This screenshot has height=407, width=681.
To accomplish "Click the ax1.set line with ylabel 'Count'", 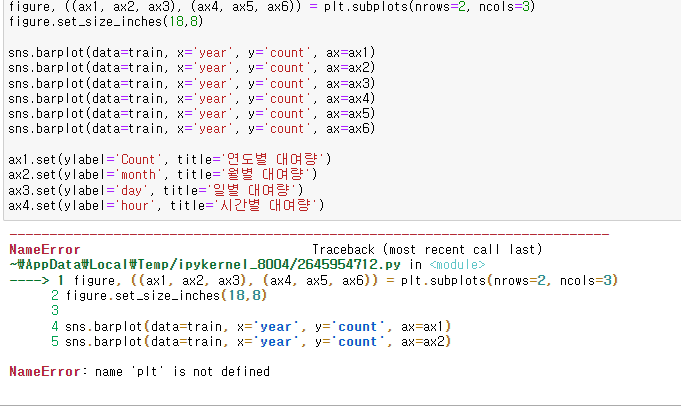I will coord(170,159).
